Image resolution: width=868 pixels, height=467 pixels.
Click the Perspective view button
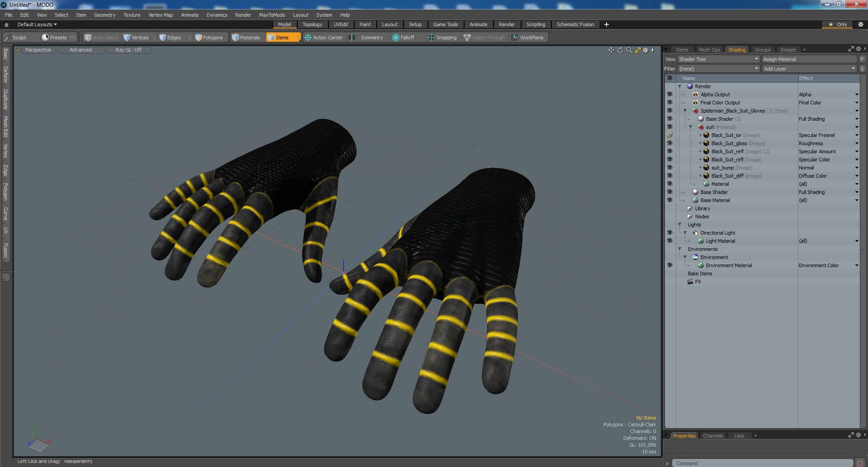(x=38, y=50)
